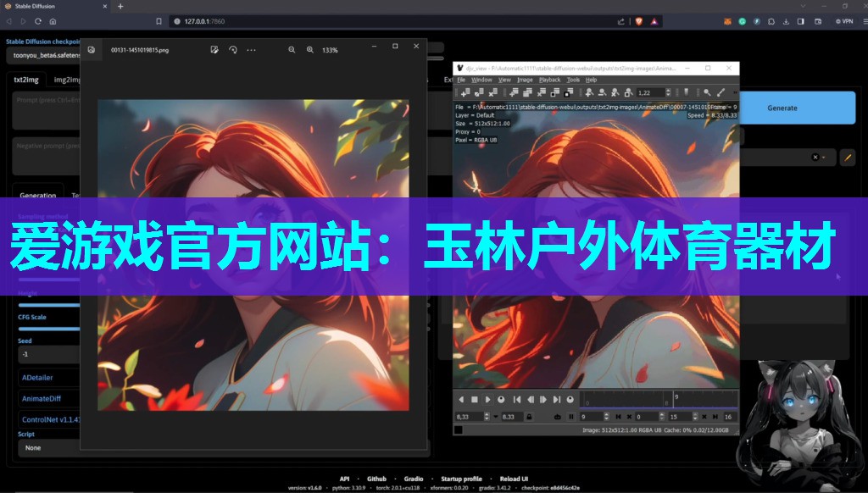Open the File menu in djv_view

click(461, 80)
